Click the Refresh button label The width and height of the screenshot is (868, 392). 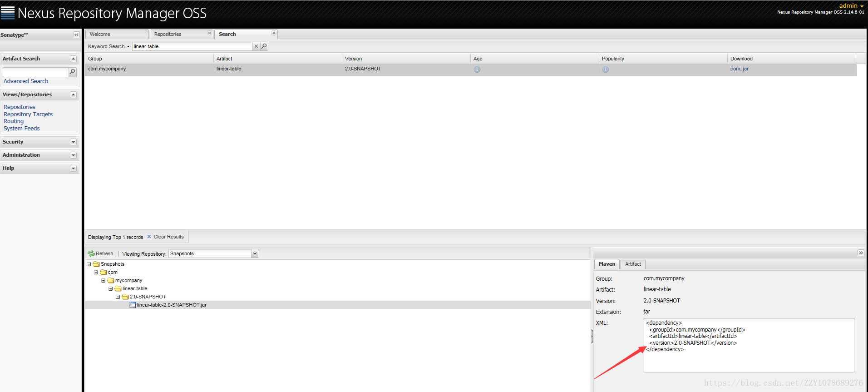click(104, 253)
